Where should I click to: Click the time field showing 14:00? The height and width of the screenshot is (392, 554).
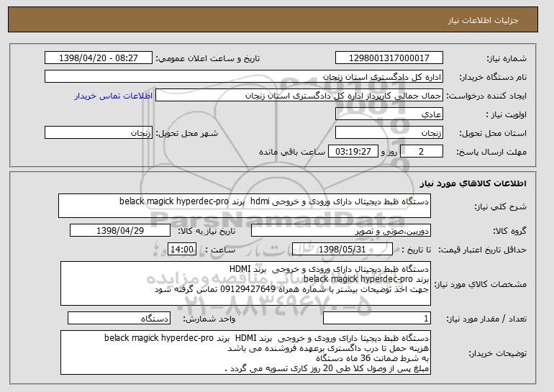click(x=182, y=250)
